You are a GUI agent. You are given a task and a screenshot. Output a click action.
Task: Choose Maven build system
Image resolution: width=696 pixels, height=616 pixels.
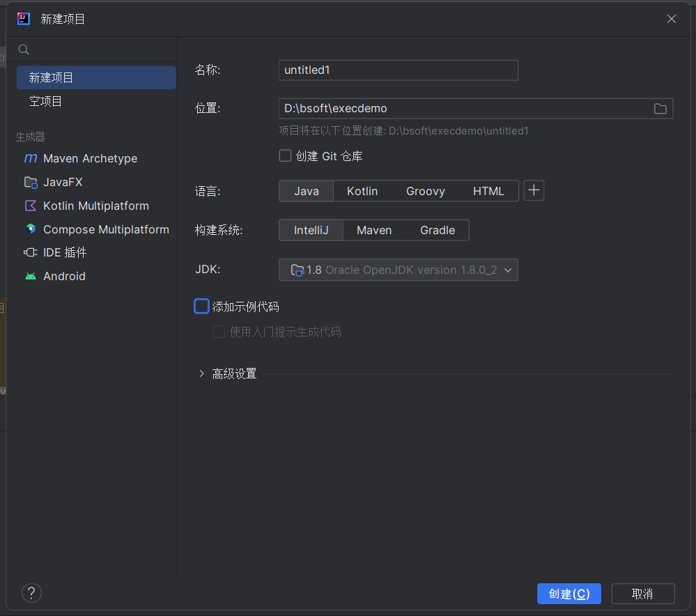pos(374,230)
